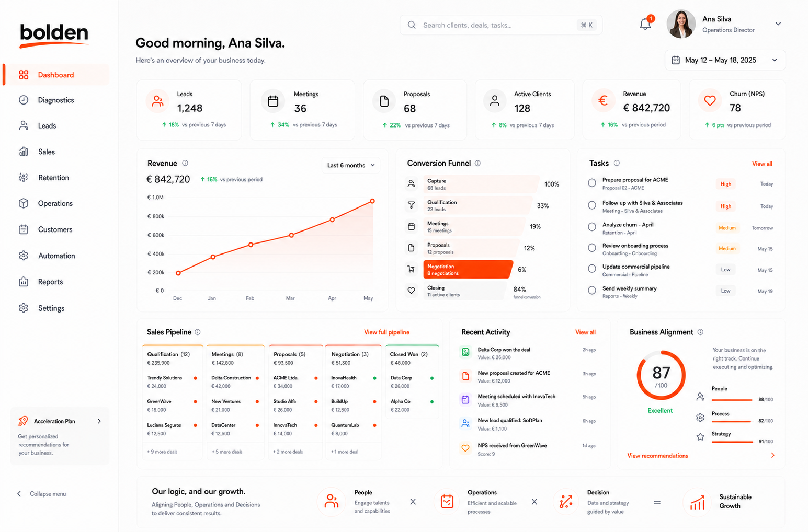Open Revenue chart info icon

(x=185, y=163)
